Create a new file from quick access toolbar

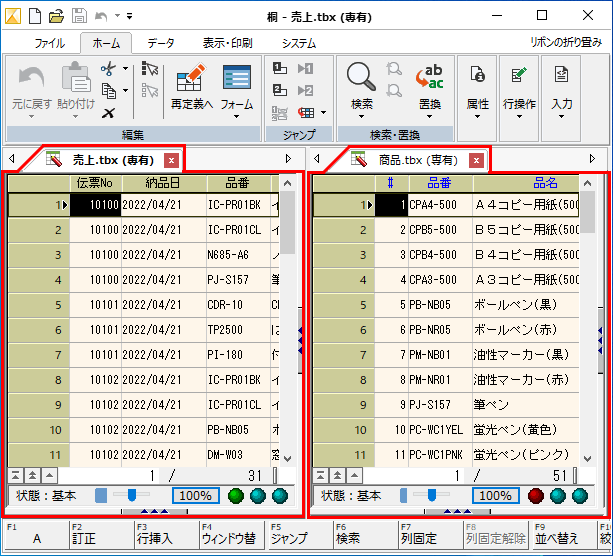click(x=35, y=16)
